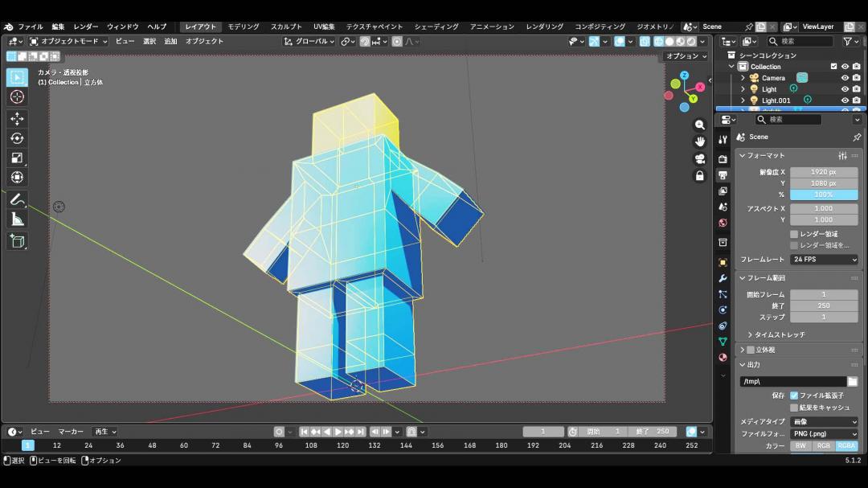Collapse the フォーマット panel

click(x=743, y=156)
